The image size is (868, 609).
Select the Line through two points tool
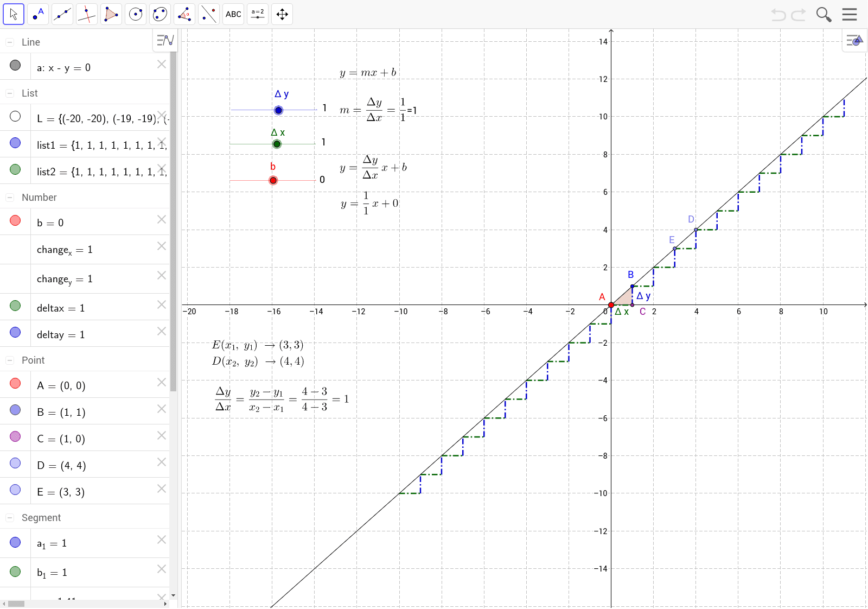point(62,14)
